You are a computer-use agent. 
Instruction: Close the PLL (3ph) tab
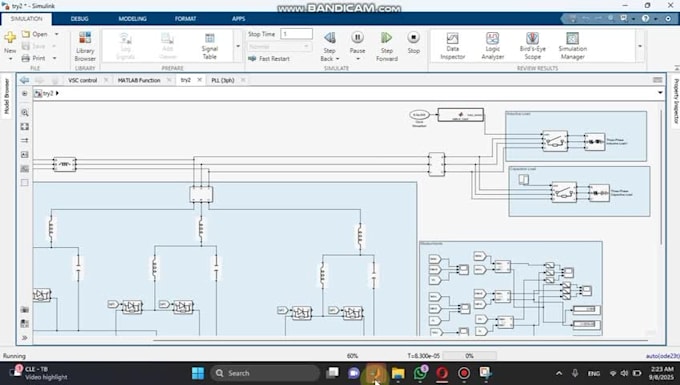[x=243, y=80]
